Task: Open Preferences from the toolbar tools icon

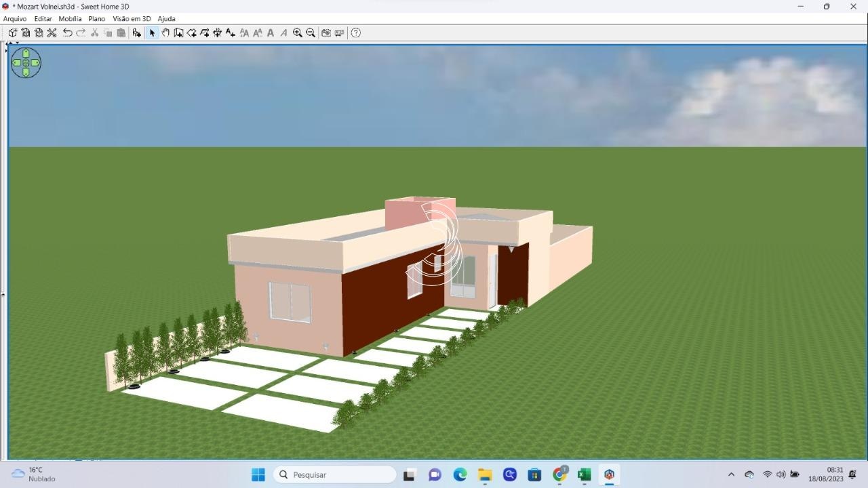Action: tap(52, 33)
